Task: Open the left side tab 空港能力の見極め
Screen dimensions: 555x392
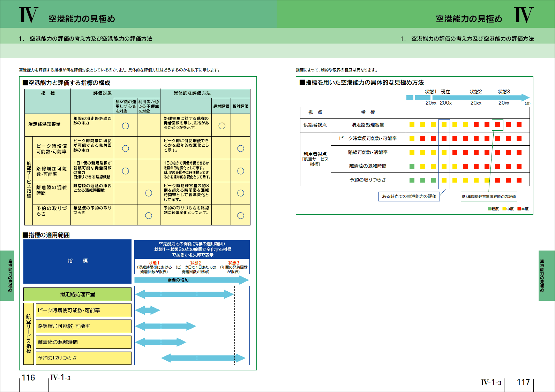Action: coord(8,275)
